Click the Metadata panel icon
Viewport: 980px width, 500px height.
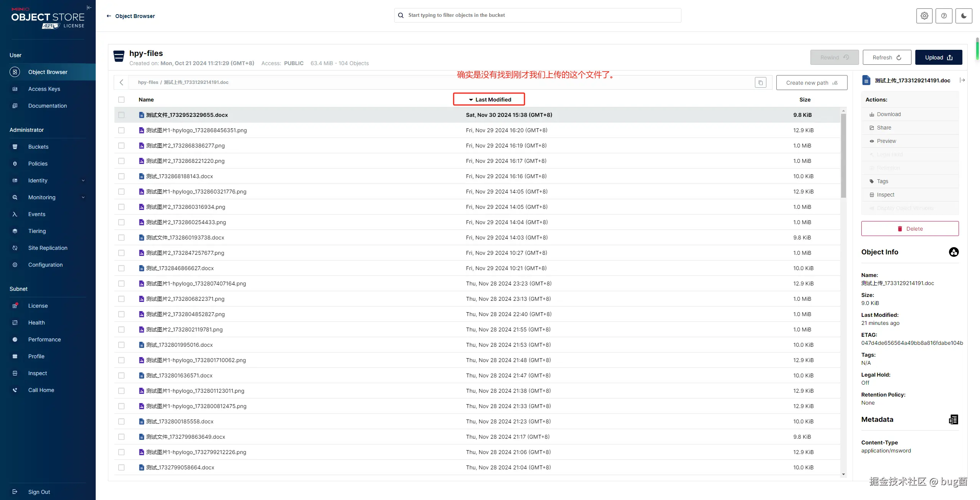point(953,420)
